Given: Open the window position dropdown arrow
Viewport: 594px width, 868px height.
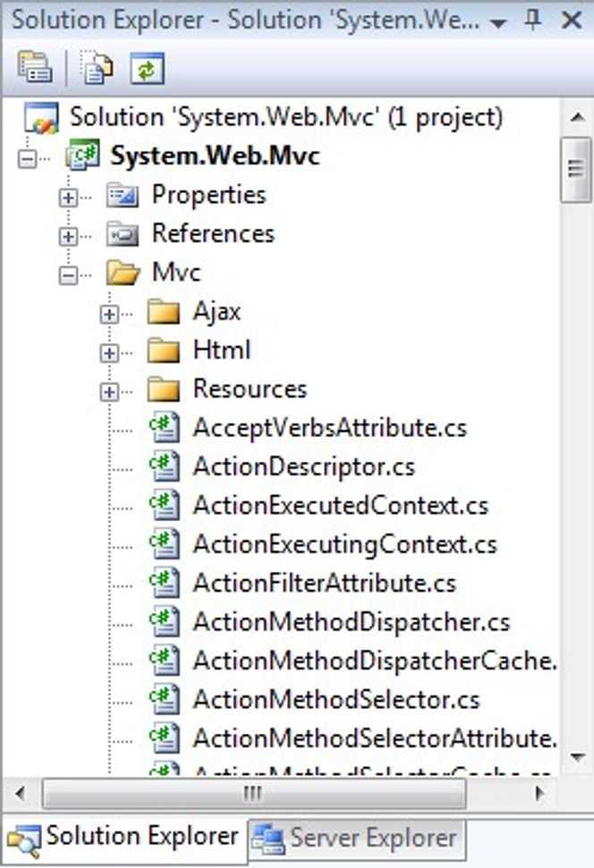Looking at the screenshot, I should pos(498,23).
